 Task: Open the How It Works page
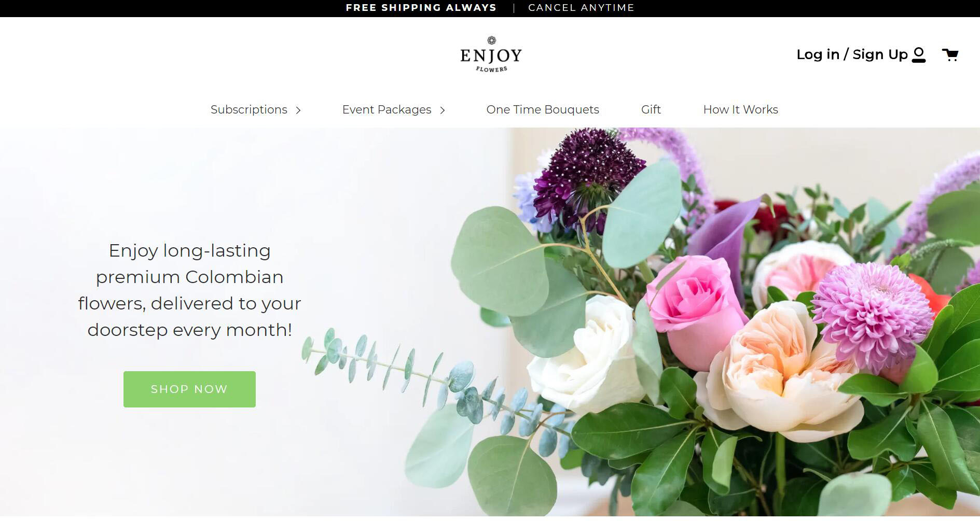click(741, 109)
